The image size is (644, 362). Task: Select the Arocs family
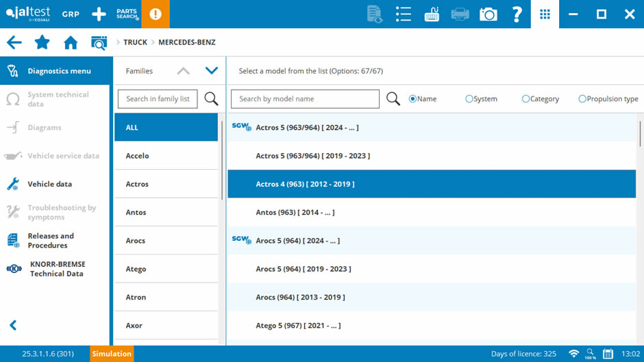[166, 241]
